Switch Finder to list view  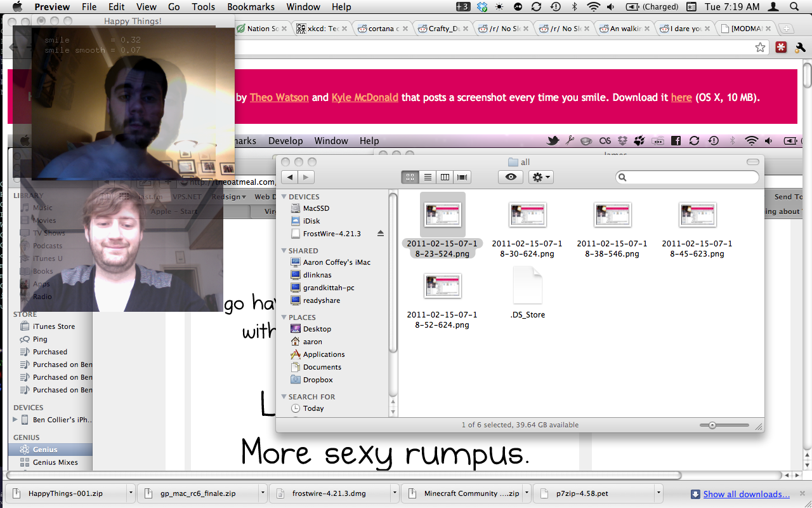pos(428,178)
